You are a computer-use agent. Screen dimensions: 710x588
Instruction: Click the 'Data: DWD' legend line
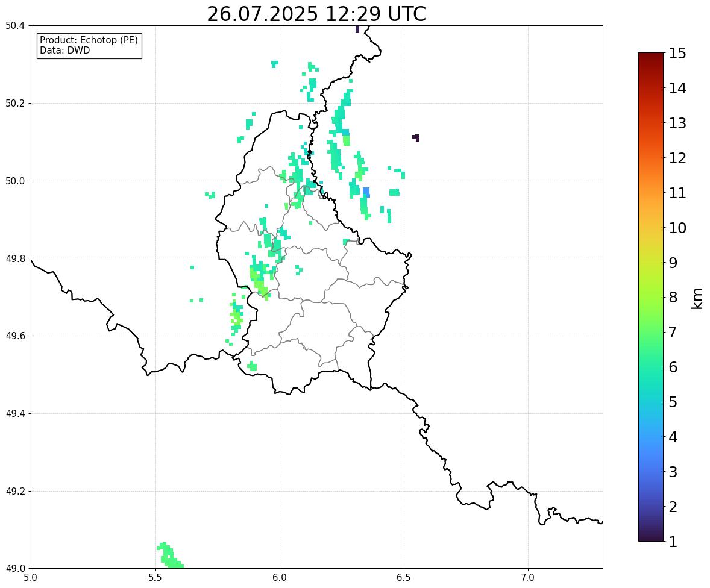click(x=64, y=50)
